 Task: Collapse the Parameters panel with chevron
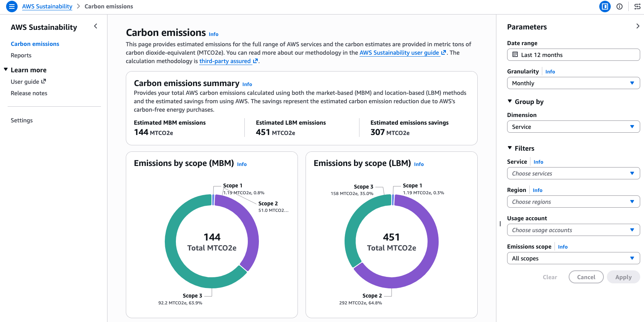[637, 26]
